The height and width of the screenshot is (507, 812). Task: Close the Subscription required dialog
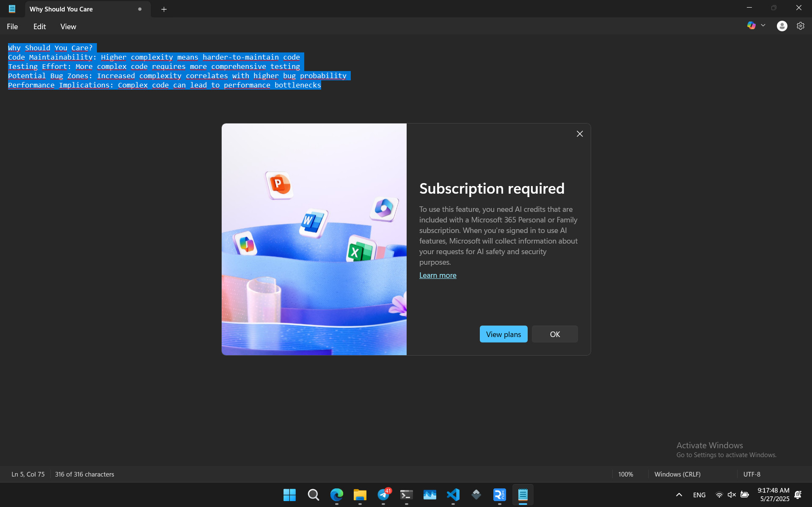click(580, 134)
